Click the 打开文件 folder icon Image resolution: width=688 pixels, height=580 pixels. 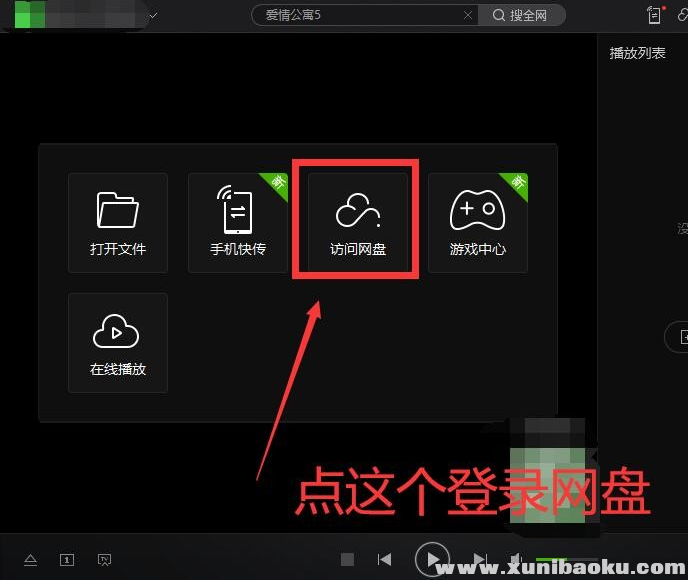118,212
